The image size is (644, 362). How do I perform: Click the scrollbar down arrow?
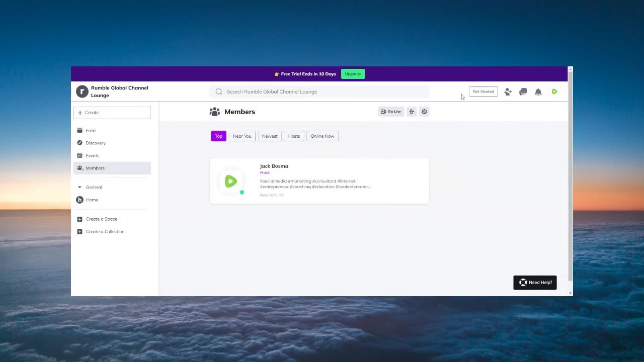pos(570,293)
